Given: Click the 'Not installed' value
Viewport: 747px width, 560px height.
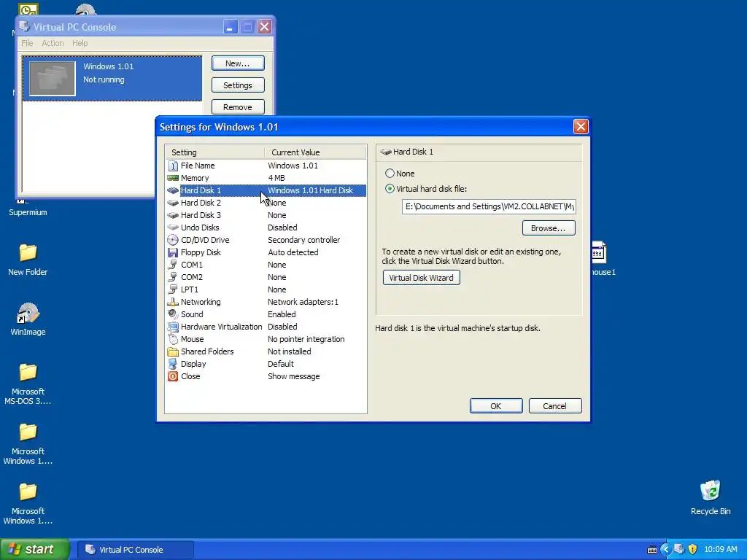Looking at the screenshot, I should pos(289,351).
